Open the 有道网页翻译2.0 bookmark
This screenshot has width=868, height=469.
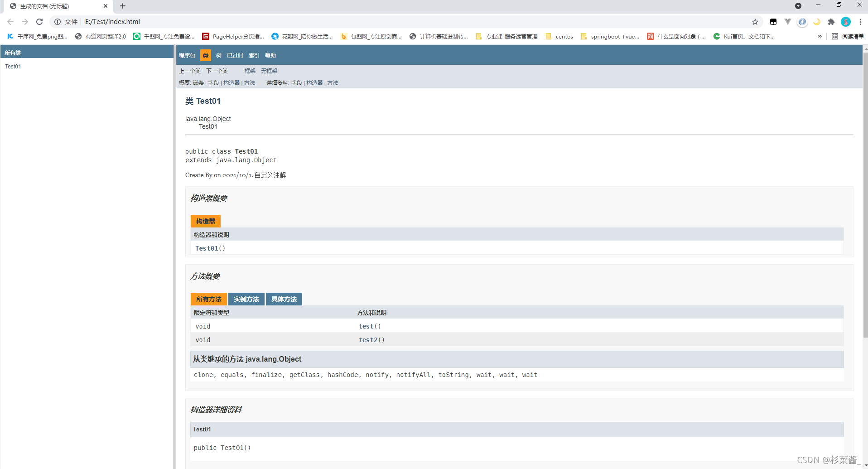101,36
